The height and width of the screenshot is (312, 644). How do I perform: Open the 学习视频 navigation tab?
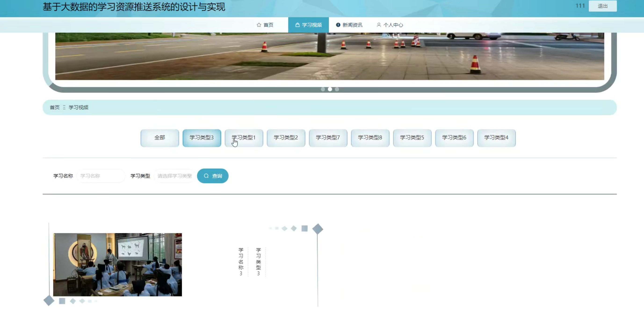coord(308,25)
